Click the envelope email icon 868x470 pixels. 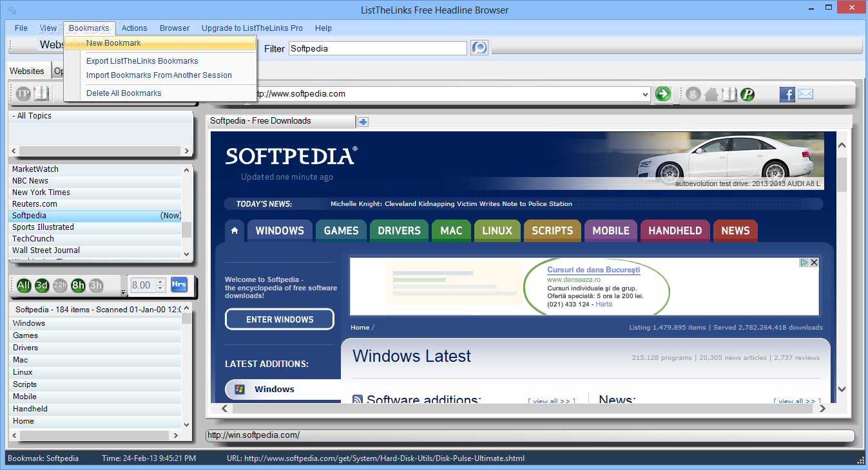[805, 95]
